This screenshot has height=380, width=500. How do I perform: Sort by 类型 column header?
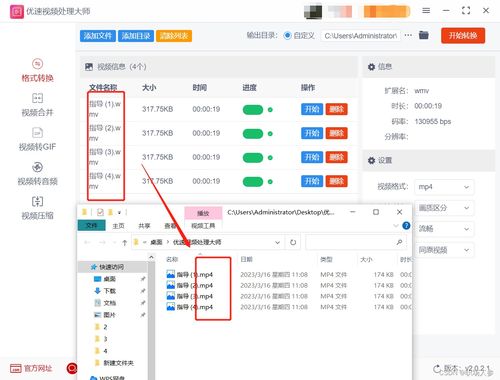click(326, 259)
